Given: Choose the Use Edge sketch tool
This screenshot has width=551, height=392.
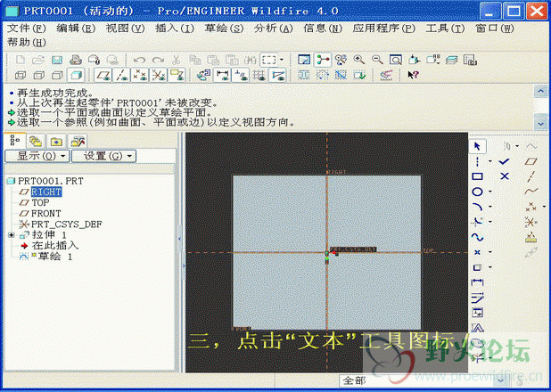Looking at the screenshot, I should click(x=477, y=267).
